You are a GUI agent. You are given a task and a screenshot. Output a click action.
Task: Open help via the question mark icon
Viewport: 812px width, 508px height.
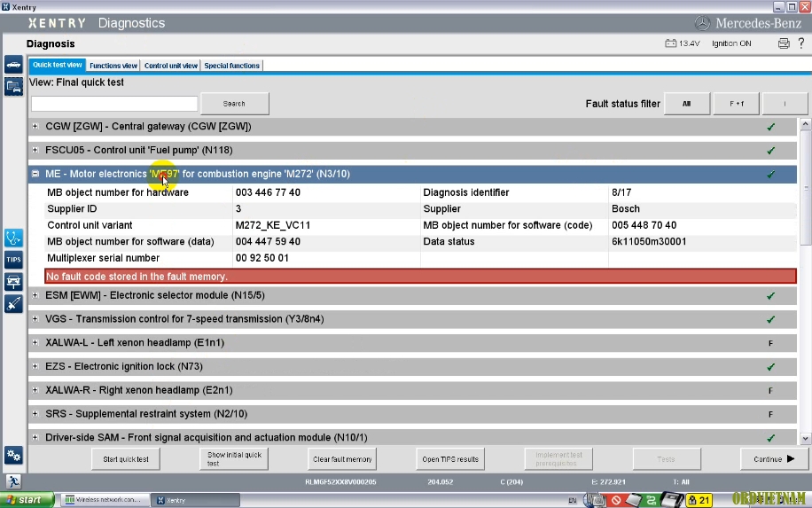(x=801, y=43)
